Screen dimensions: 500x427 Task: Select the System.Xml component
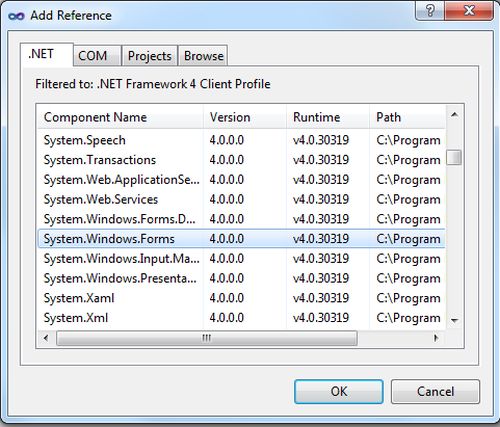tap(242, 318)
